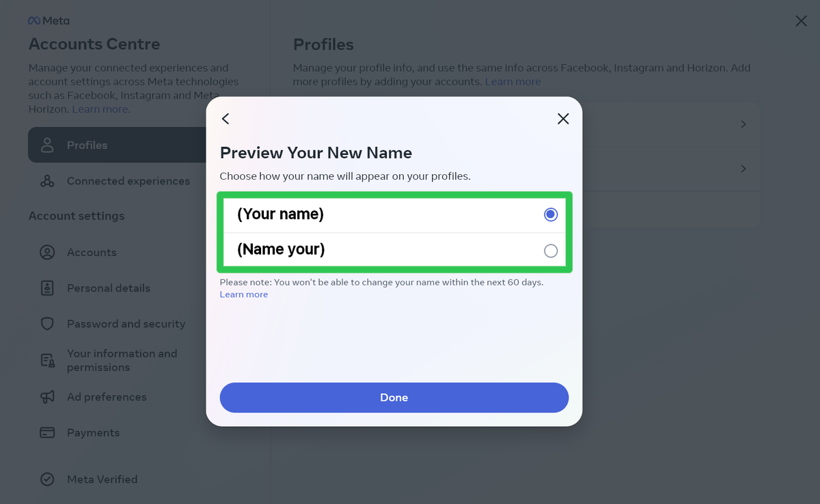Go back with the dialog back arrow
Screen dimensions: 820x504
(225, 118)
